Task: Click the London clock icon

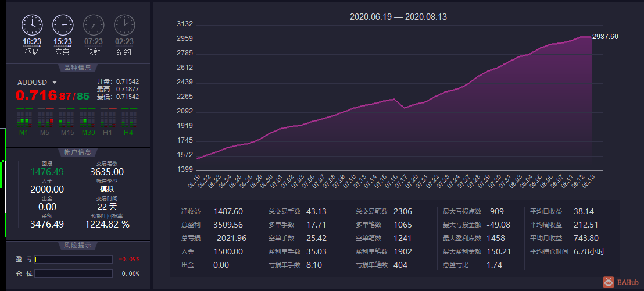Action: click(x=94, y=24)
